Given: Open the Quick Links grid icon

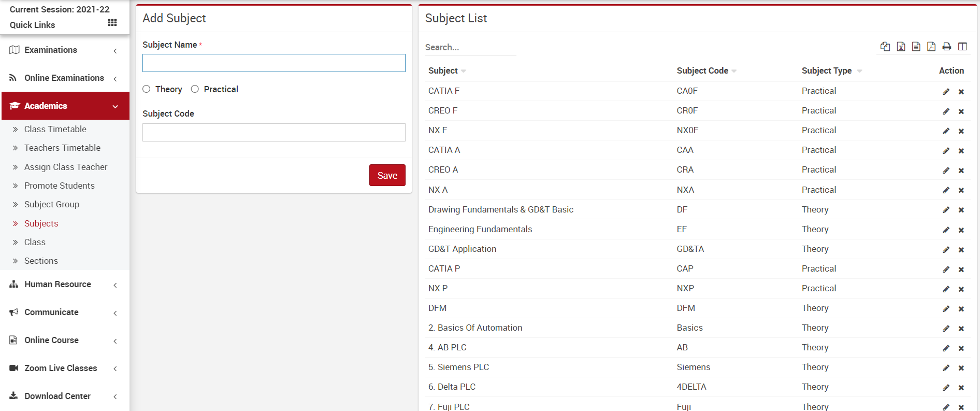Looking at the screenshot, I should tap(112, 23).
